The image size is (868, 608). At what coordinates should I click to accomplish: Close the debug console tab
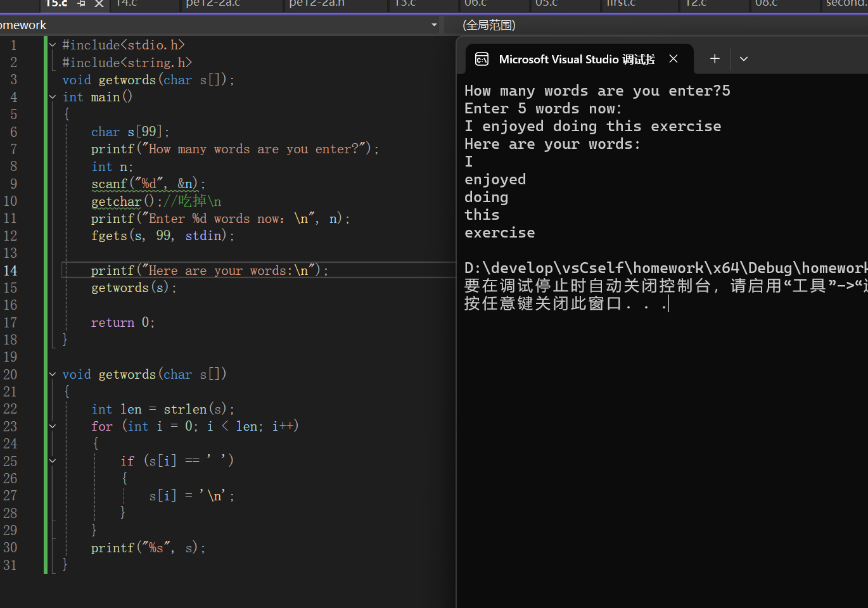coord(673,59)
